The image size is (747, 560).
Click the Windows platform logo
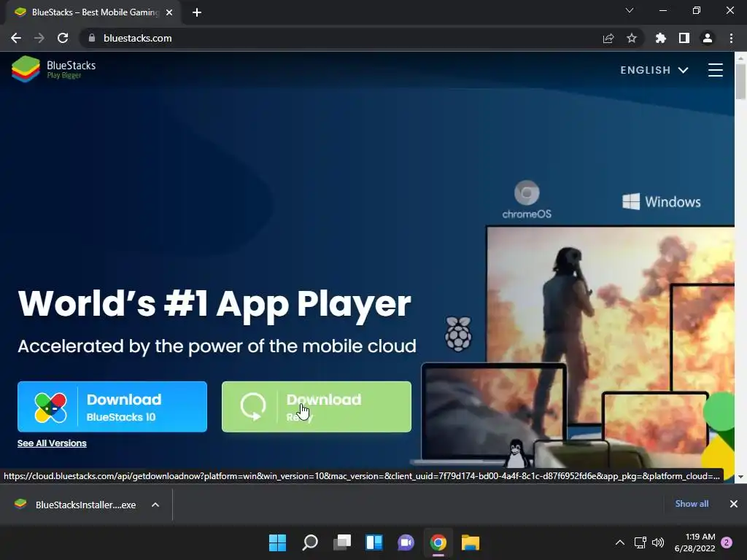(661, 202)
